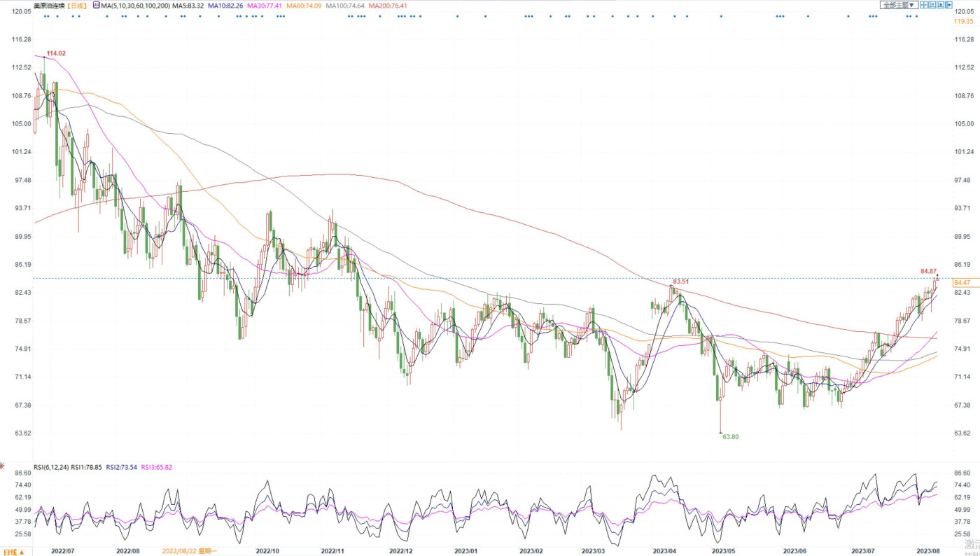Click the MA indicator settings icon
This screenshot has height=556, width=980.
click(97, 5)
